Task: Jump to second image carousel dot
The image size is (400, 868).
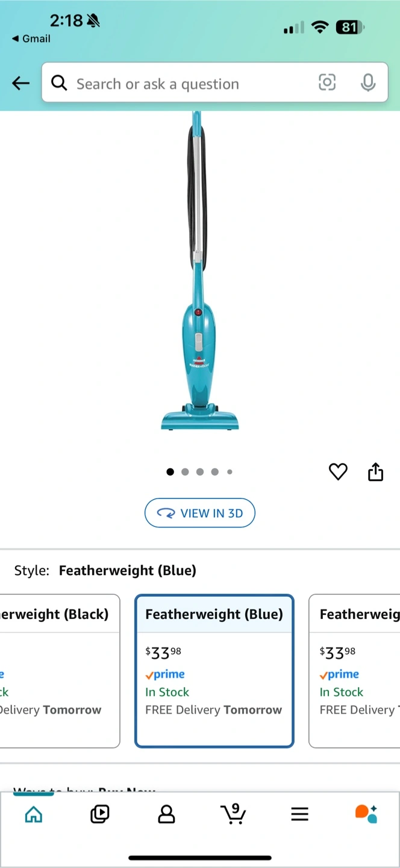Action: coord(185,472)
